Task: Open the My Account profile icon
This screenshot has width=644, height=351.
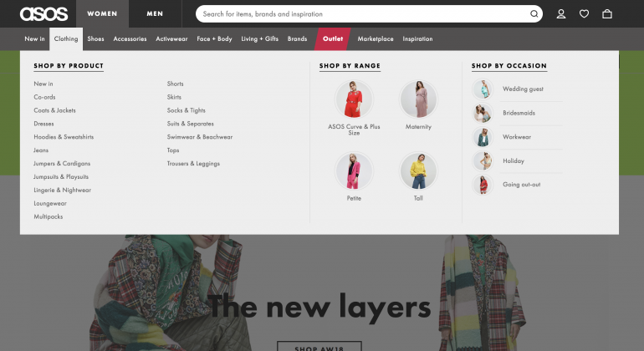Action: click(x=561, y=14)
